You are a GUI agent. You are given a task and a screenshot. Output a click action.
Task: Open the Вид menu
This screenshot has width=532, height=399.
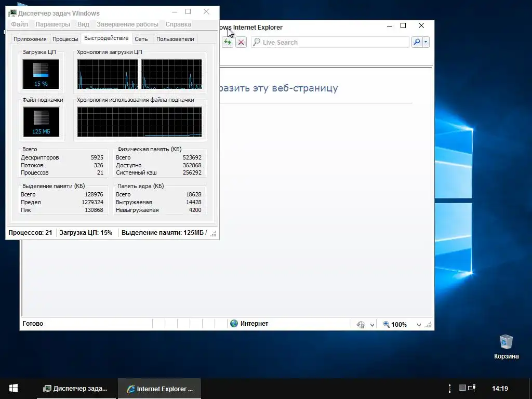click(x=83, y=24)
